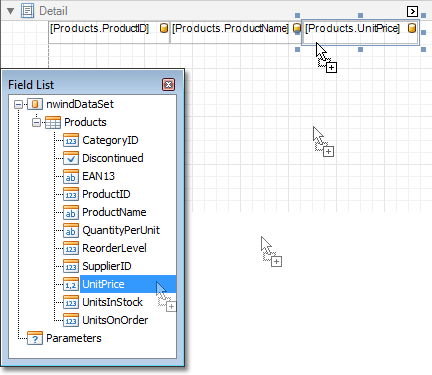Click the QuantityPerUnit text field icon
432x375 pixels.
click(71, 230)
